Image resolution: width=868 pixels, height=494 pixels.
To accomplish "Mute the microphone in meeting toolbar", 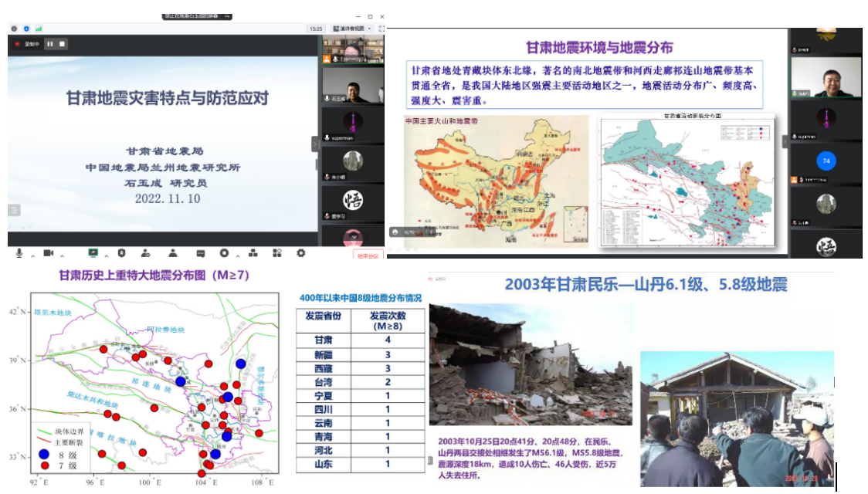I will [x=19, y=253].
